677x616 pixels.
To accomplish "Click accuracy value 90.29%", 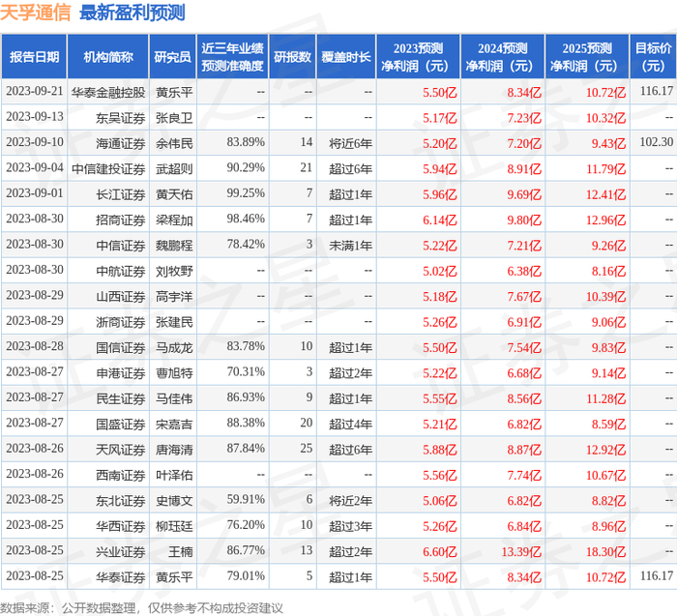I will tap(246, 167).
